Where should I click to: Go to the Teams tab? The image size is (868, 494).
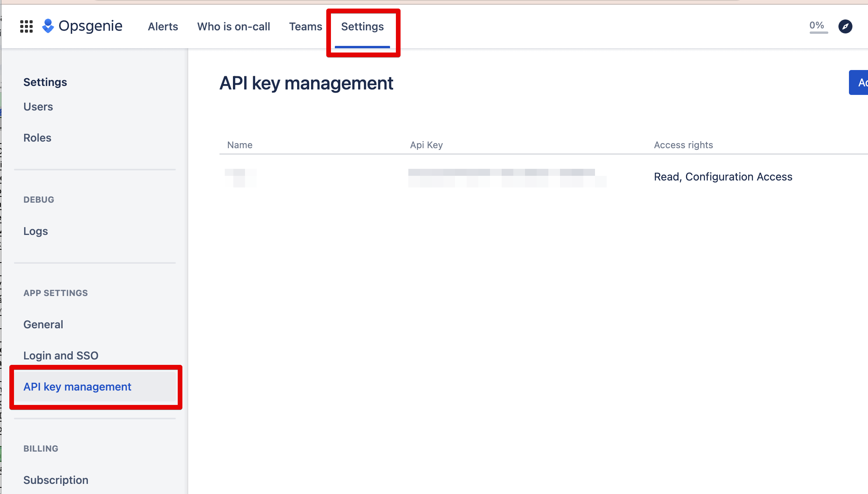tap(306, 26)
